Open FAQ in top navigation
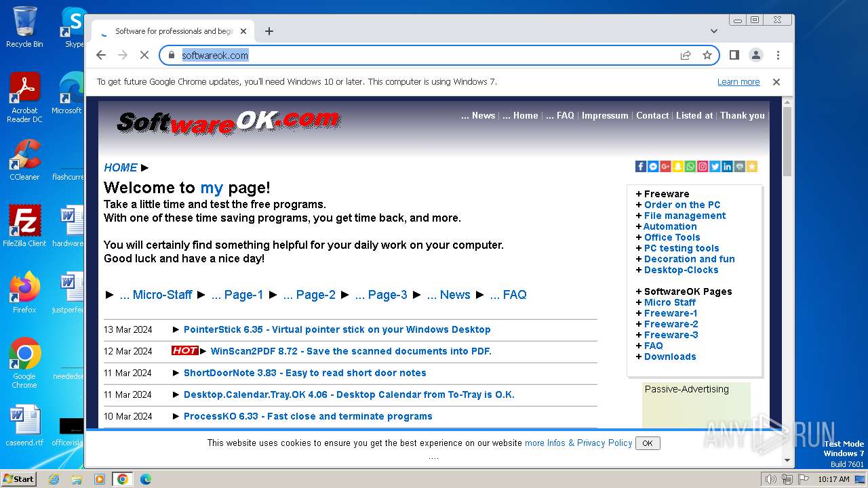The height and width of the screenshot is (488, 868). point(560,115)
